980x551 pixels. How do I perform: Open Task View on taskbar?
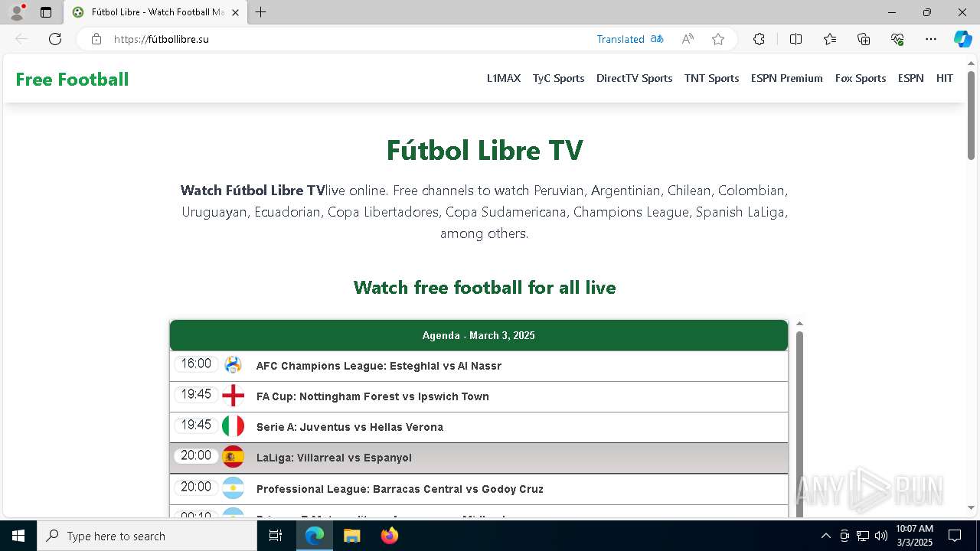tap(276, 536)
